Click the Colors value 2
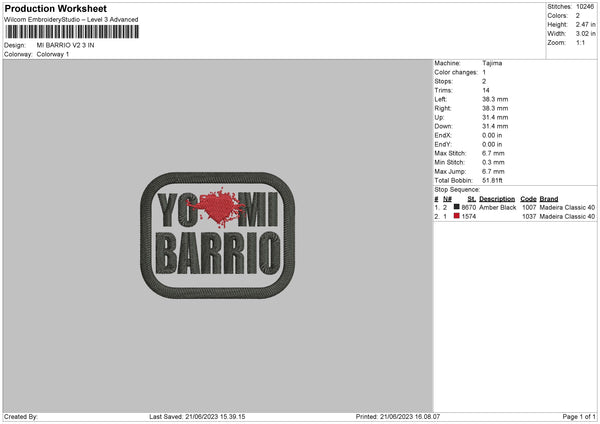 [578, 16]
